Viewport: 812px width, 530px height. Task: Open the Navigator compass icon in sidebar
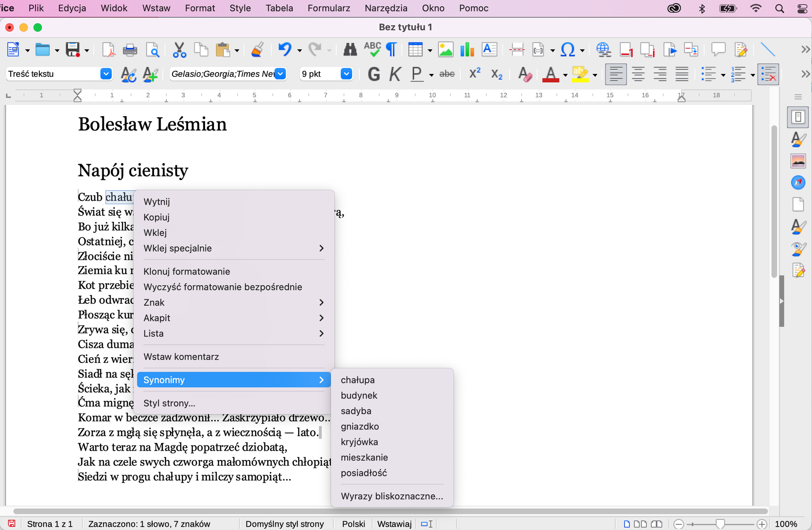point(798,183)
